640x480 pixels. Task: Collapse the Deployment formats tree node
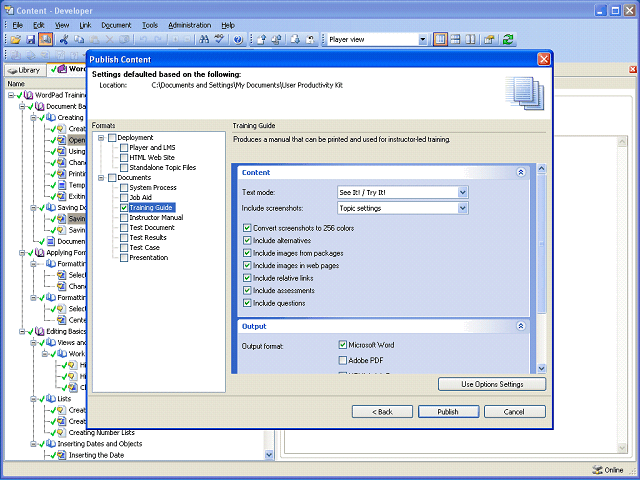(x=101, y=138)
